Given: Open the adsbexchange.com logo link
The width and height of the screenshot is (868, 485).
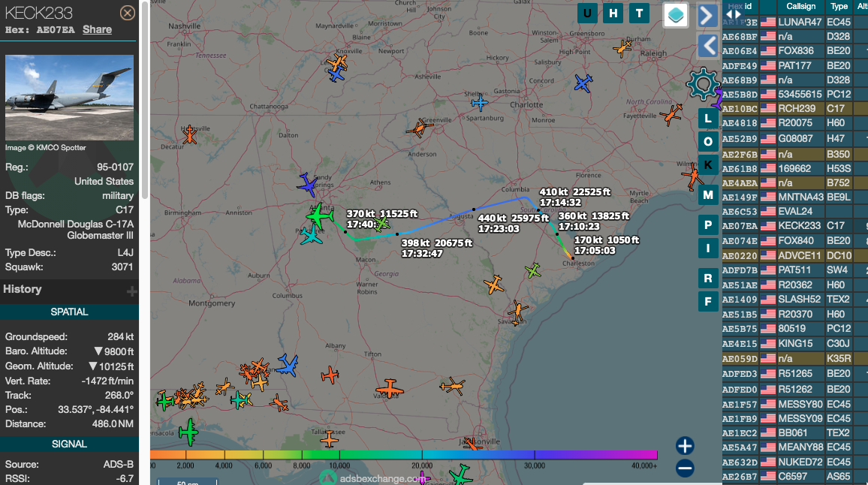Looking at the screenshot, I should (x=374, y=477).
